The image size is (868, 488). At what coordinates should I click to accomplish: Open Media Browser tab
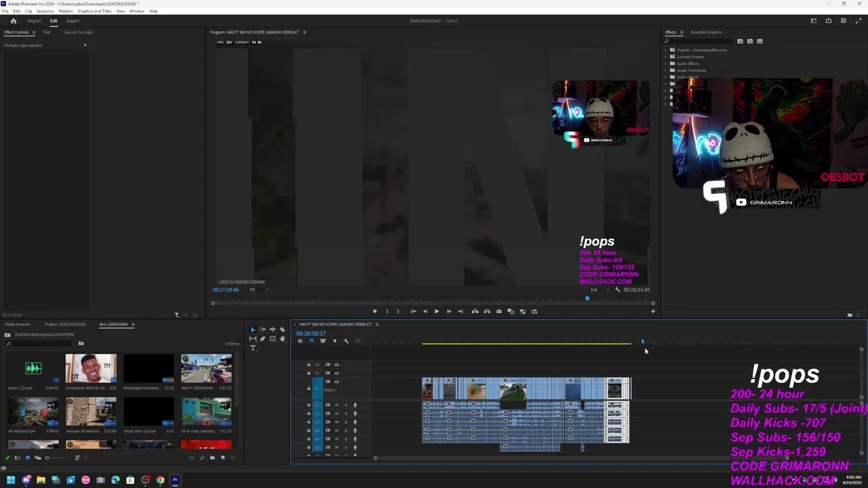point(18,324)
